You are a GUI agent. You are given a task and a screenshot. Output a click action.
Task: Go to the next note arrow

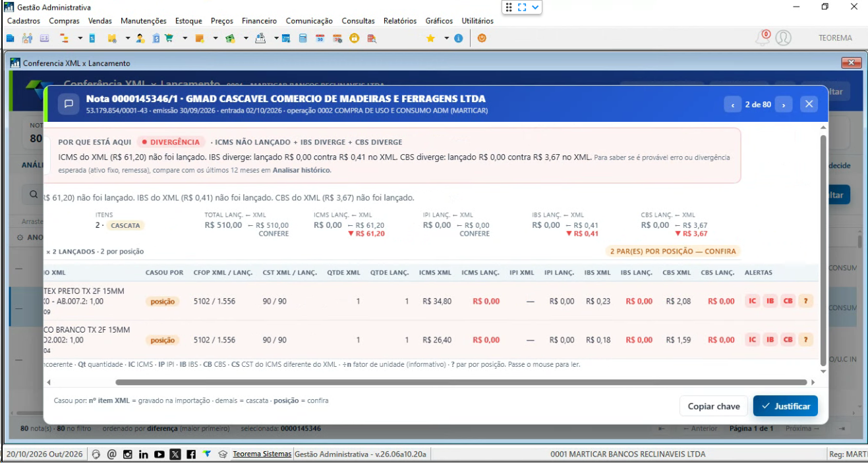tap(783, 104)
